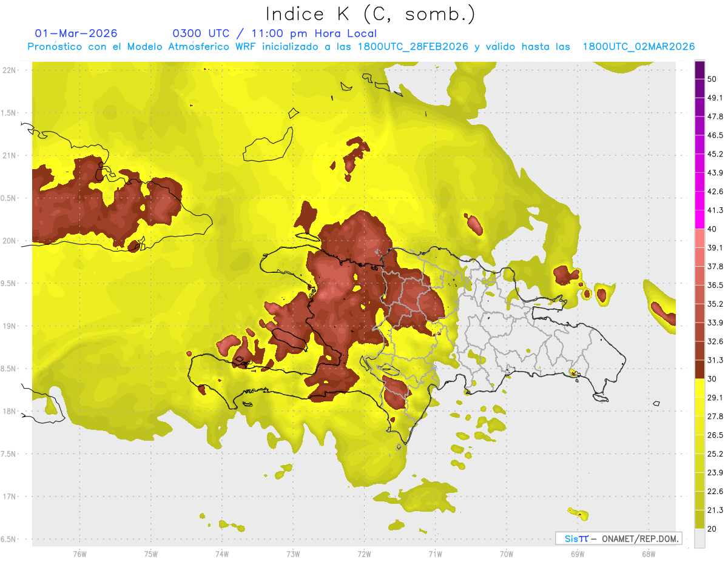728x562 pixels.
Task: Click the colorbar value label 29.1
Action: coord(715,398)
